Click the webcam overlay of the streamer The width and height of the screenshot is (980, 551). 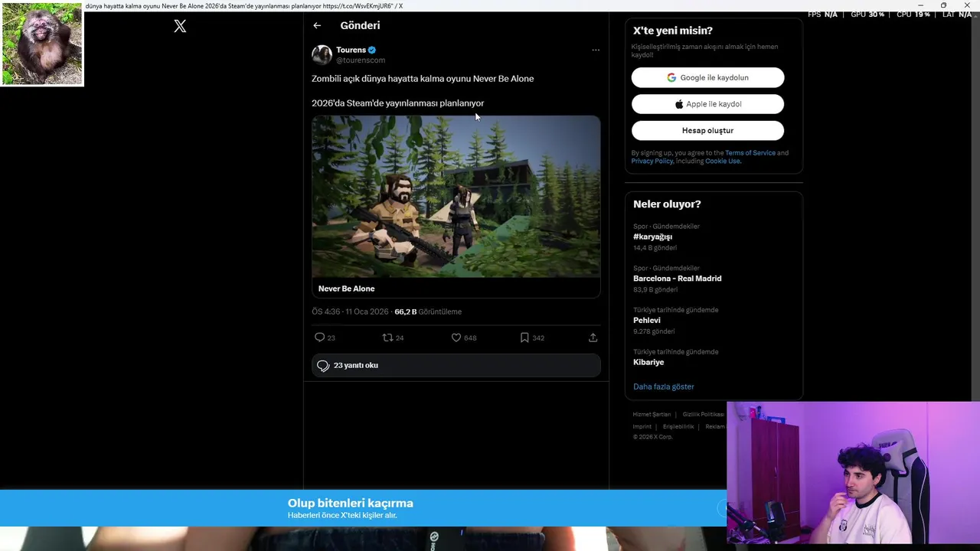coord(853,472)
